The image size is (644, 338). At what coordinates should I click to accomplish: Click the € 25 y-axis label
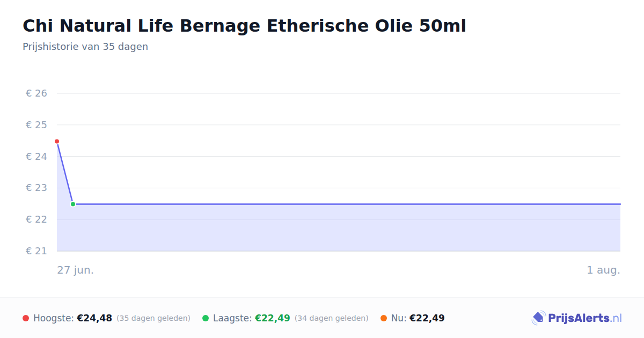click(x=36, y=125)
